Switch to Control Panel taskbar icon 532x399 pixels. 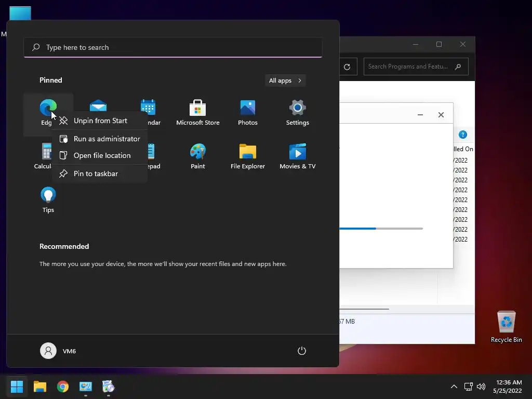(x=86, y=387)
